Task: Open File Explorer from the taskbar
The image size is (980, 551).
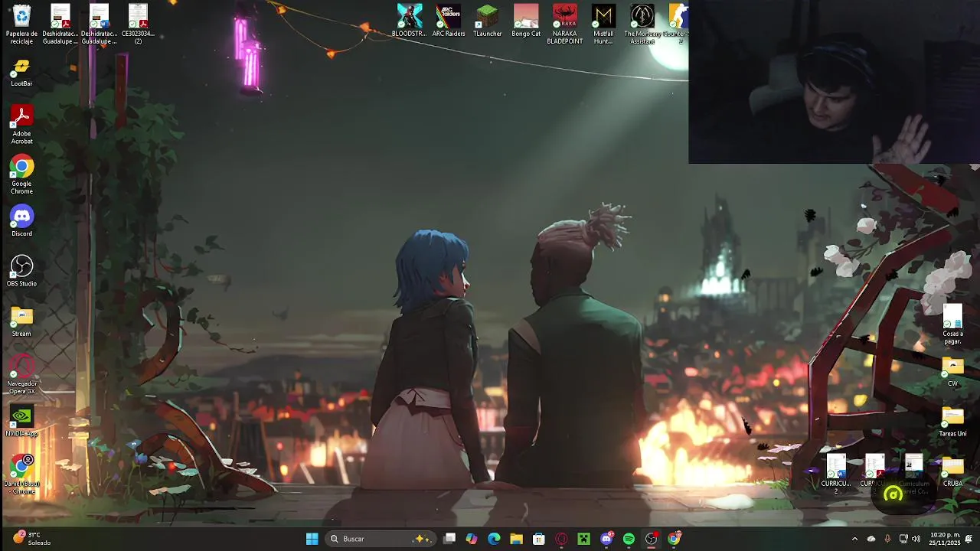Action: tap(516, 539)
